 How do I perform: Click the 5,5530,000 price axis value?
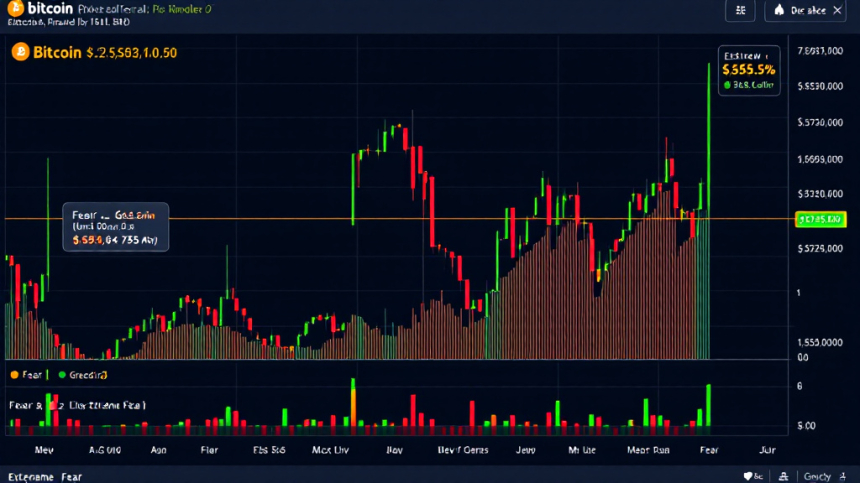(x=820, y=86)
